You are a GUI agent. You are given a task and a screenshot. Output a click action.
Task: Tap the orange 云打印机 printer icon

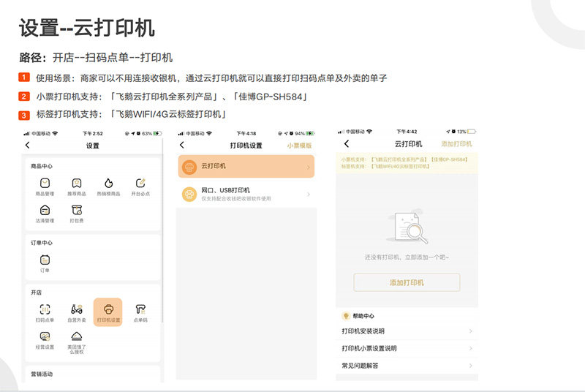point(189,167)
